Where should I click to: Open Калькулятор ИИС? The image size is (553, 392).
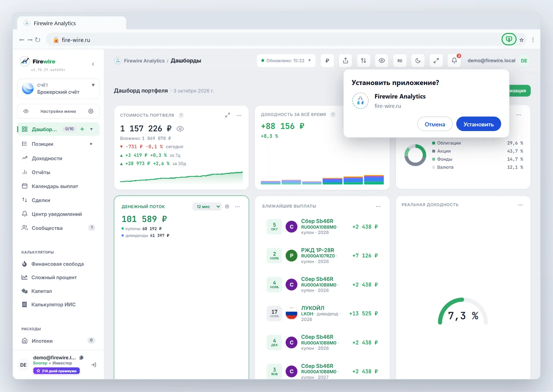coord(58,305)
